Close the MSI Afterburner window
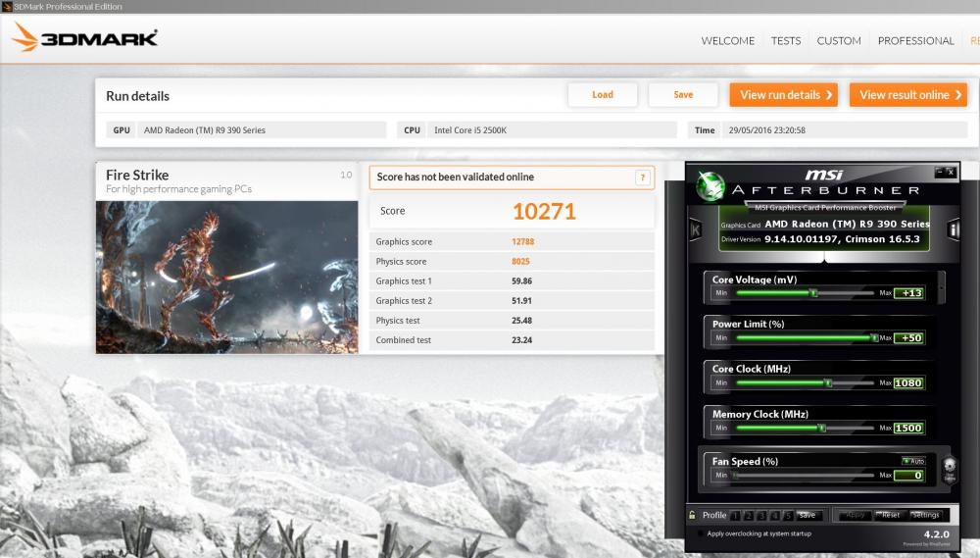980x558 pixels. point(950,172)
